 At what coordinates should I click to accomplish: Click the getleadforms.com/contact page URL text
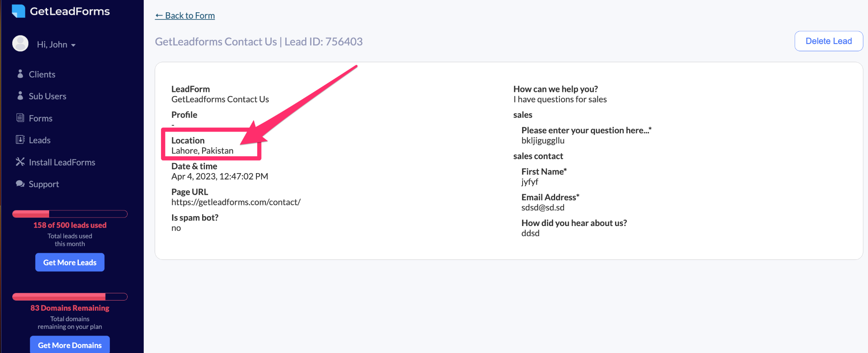point(236,202)
